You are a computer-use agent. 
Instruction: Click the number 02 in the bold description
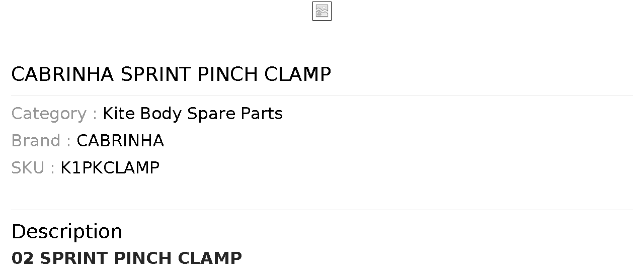pos(23,258)
